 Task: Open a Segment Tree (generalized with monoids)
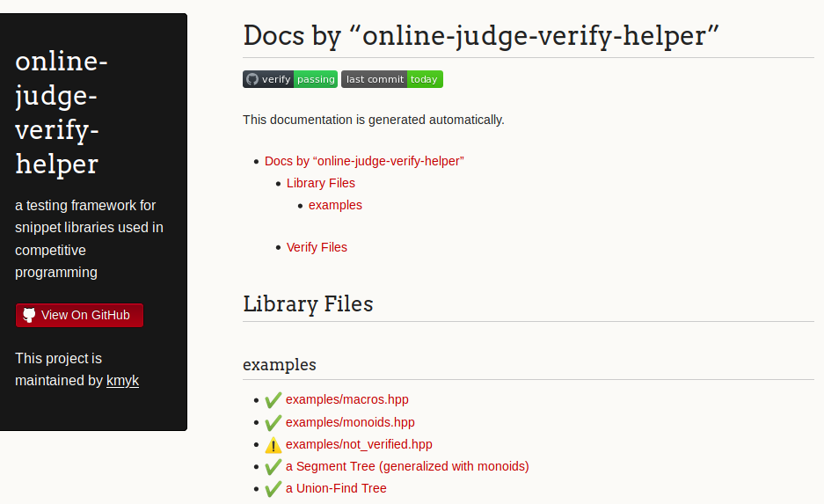coord(407,466)
